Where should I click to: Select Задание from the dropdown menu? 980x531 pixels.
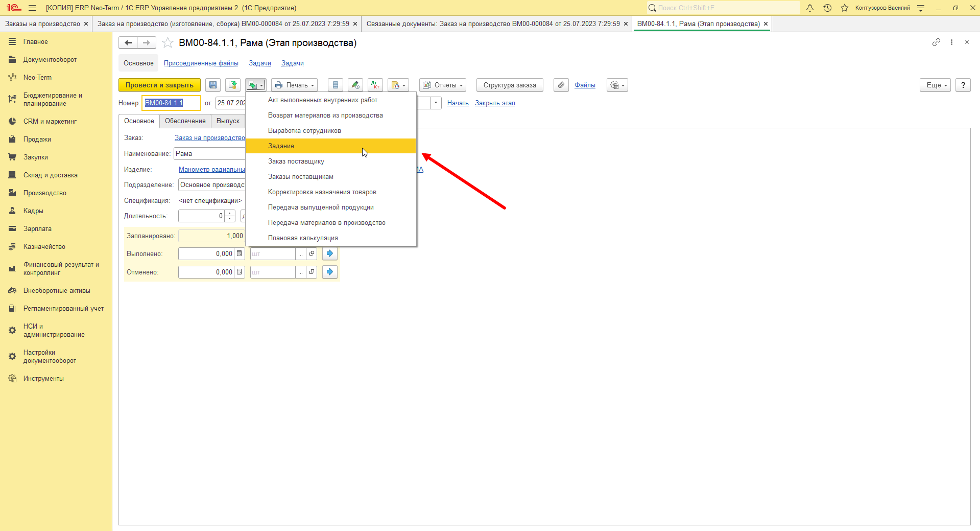331,146
